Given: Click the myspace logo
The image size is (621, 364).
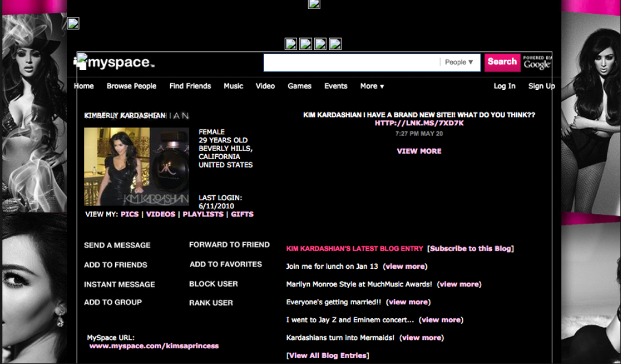Looking at the screenshot, I should pyautogui.click(x=115, y=62).
